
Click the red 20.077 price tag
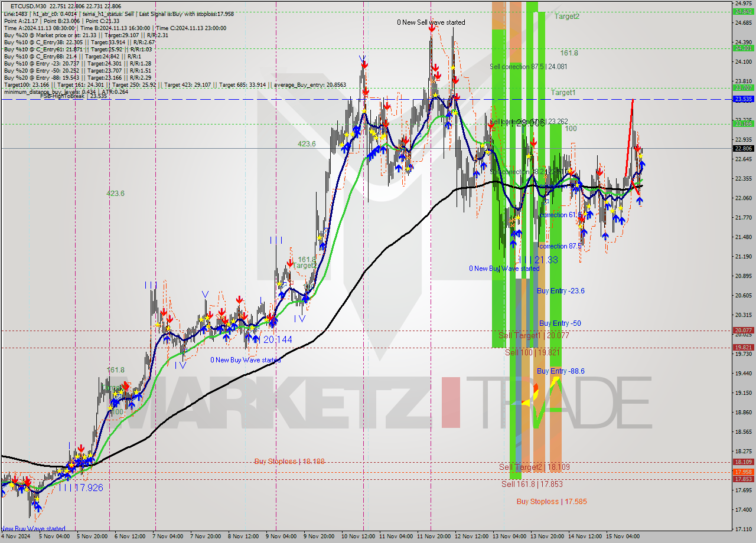[743, 331]
